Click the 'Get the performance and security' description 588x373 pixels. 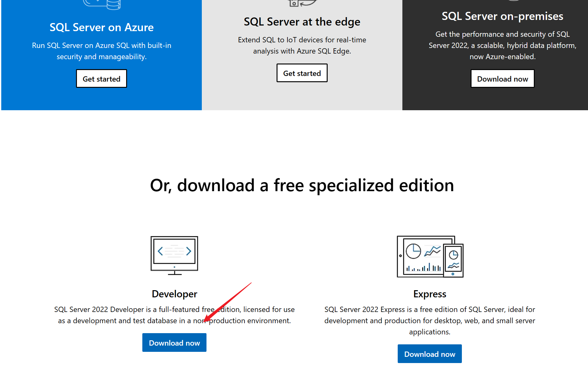[x=503, y=45]
